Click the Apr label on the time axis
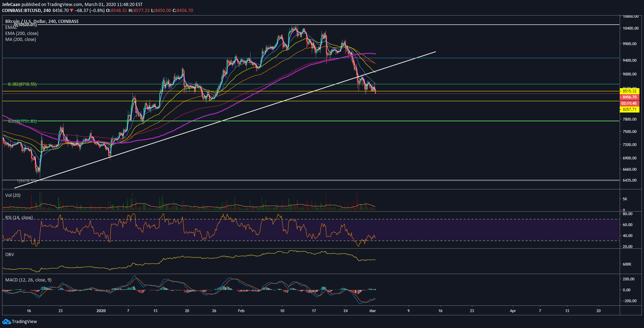Viewport: 644px width, 328px height. pos(513,311)
